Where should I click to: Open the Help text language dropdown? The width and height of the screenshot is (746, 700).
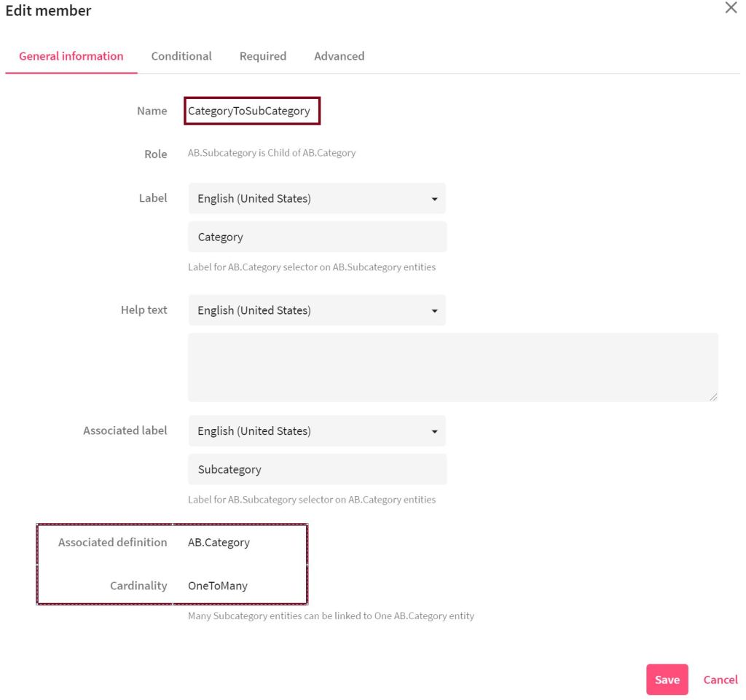[x=317, y=310]
